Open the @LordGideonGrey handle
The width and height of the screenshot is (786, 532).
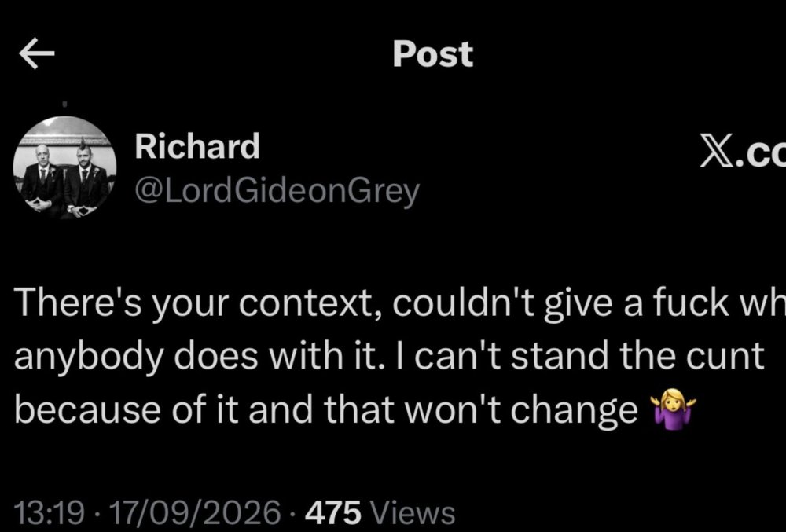coord(277,192)
